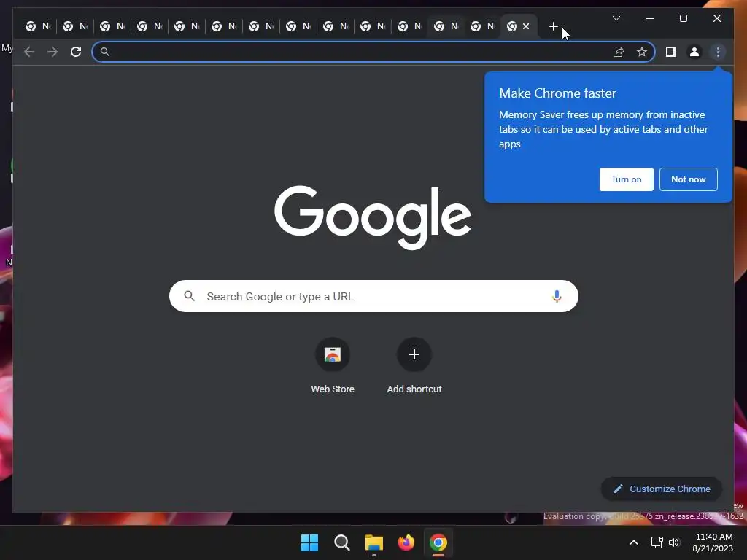Add a new shortcut tile

click(414, 366)
